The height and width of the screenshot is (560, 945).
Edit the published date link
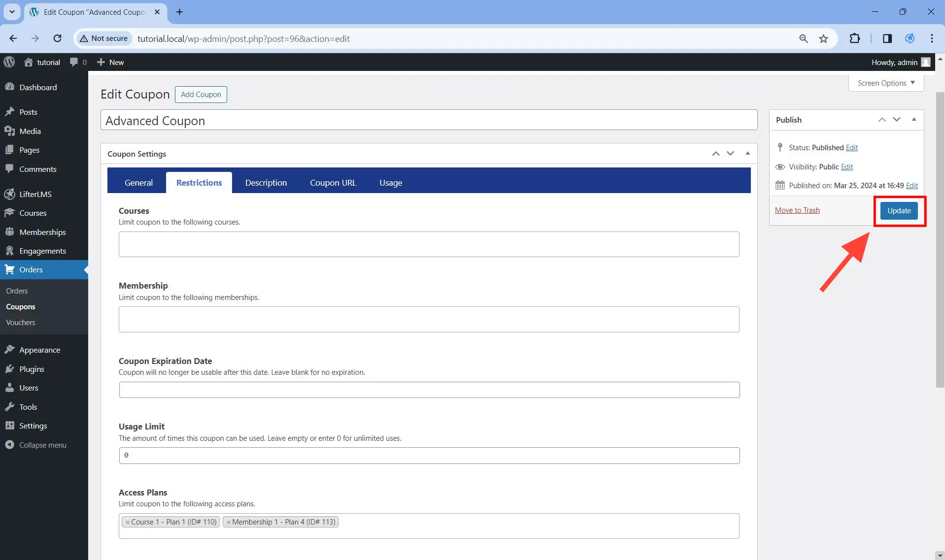tap(912, 186)
